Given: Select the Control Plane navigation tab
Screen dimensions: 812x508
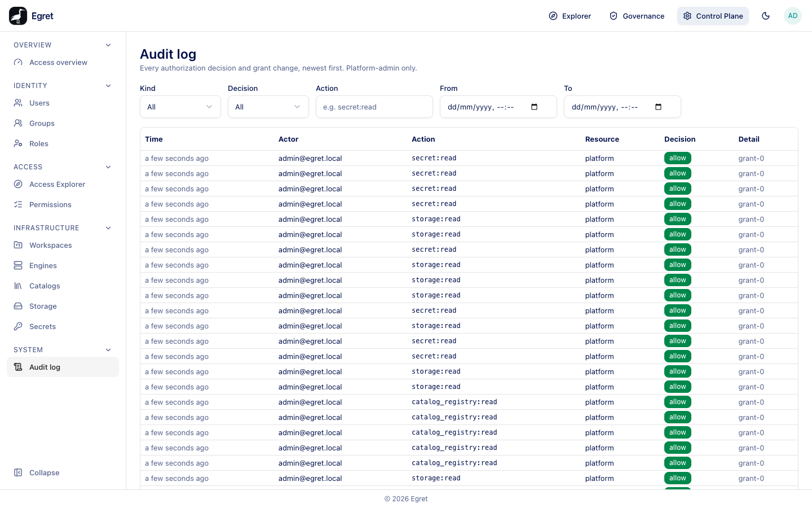Looking at the screenshot, I should tap(713, 16).
